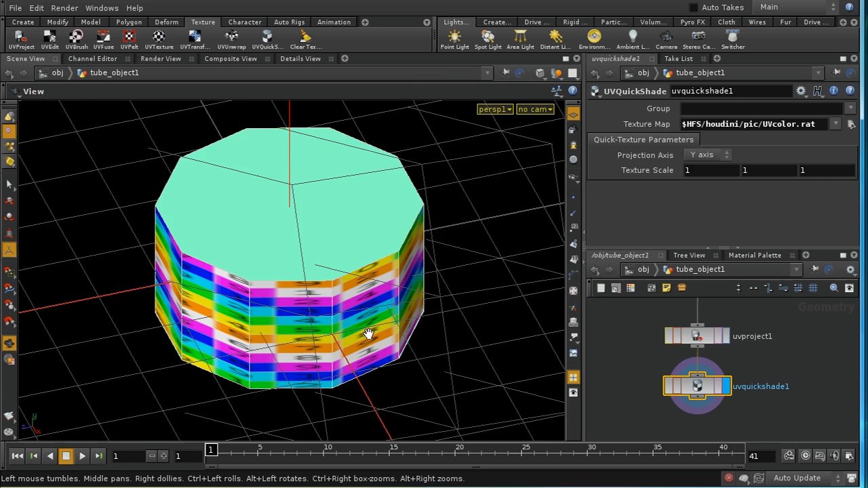Open the Render menu
Image resolution: width=868 pixels, height=488 pixels.
(x=64, y=7)
